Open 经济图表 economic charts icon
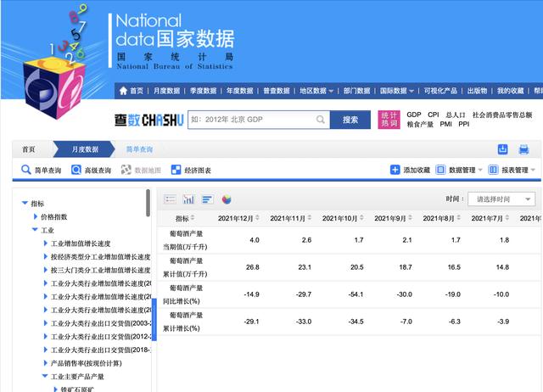Screen dimensions: 543x392 coord(192,170)
